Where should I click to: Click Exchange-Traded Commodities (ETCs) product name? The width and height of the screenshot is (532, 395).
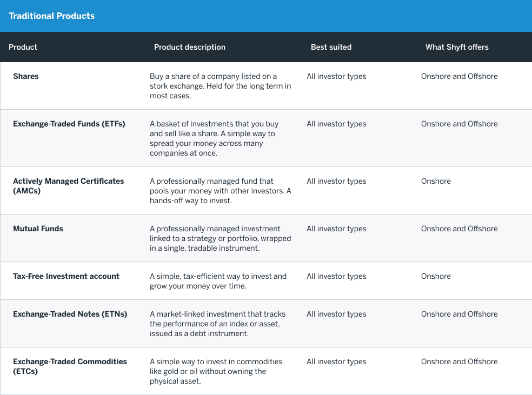[70, 366]
